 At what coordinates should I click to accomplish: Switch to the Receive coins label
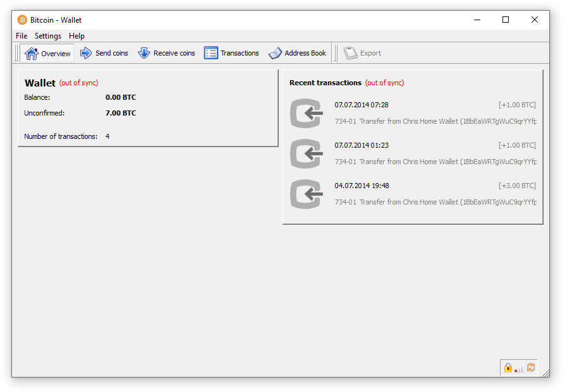pyautogui.click(x=174, y=53)
